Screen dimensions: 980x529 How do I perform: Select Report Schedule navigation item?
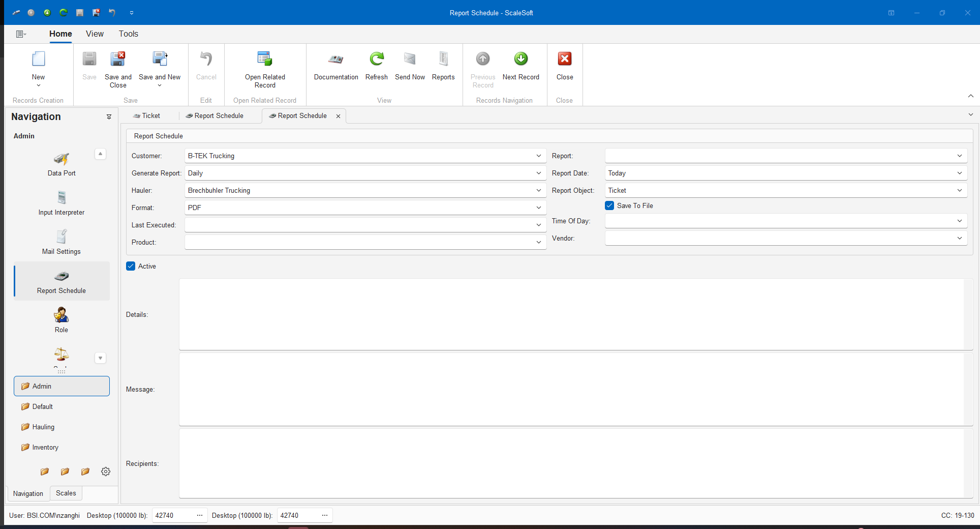[x=62, y=281]
